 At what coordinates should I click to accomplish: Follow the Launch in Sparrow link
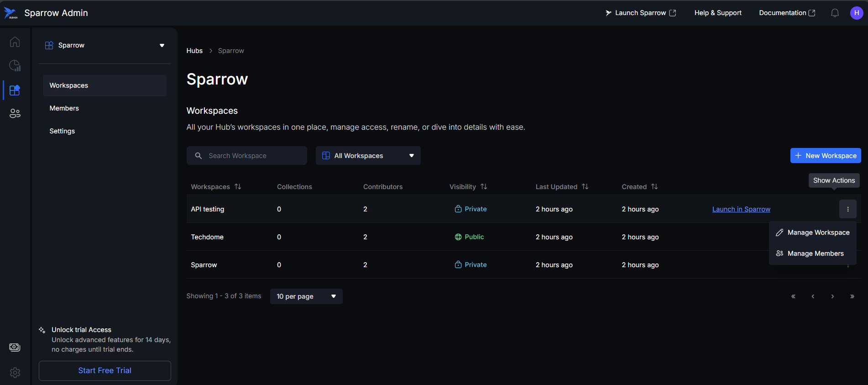pyautogui.click(x=741, y=209)
